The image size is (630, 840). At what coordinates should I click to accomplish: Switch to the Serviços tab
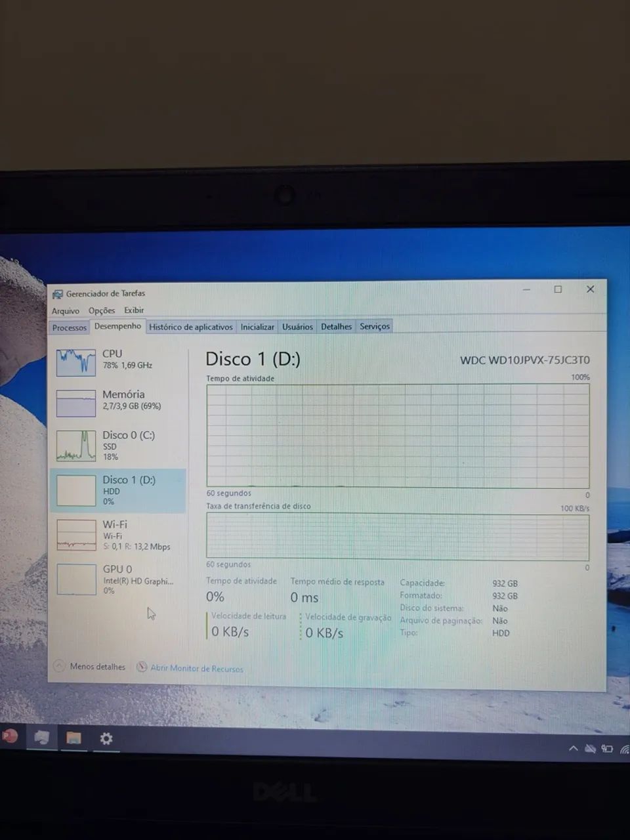click(374, 326)
